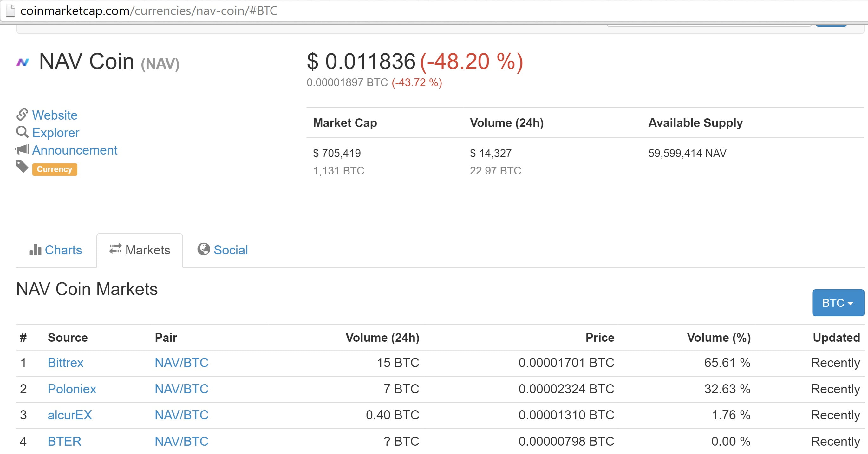The height and width of the screenshot is (454, 868).
Task: Switch to the Social tab
Action: coord(223,250)
